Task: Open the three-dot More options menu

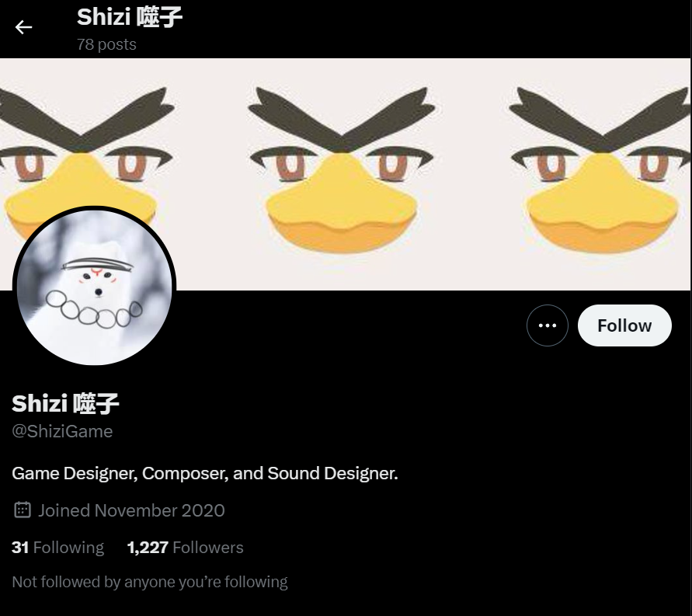Action: coord(548,325)
